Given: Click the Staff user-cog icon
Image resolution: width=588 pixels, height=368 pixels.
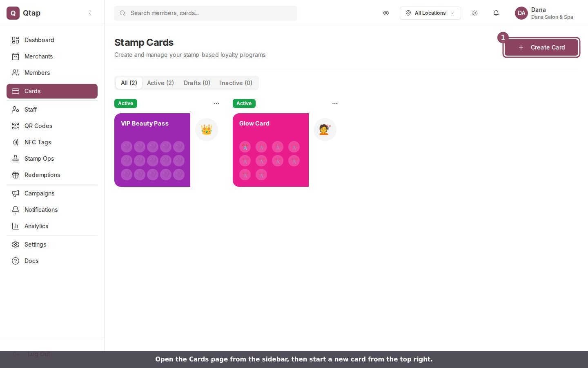Looking at the screenshot, I should coord(16,110).
